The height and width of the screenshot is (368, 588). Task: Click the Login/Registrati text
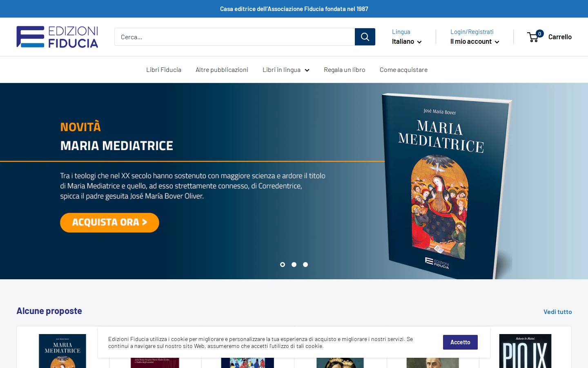pos(472,31)
